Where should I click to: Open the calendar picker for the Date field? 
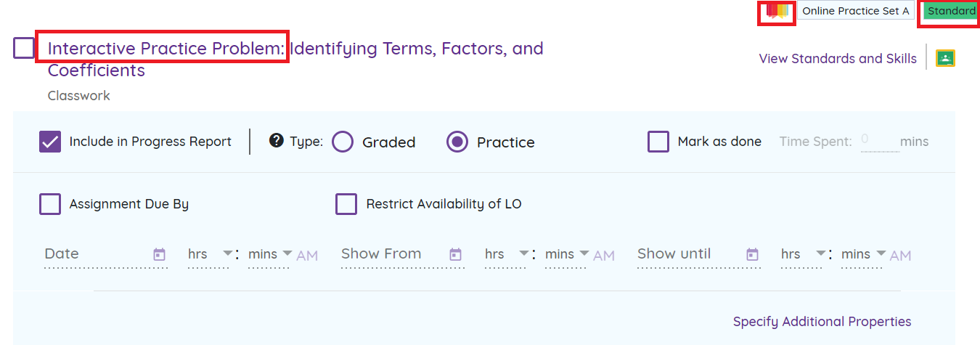(160, 254)
